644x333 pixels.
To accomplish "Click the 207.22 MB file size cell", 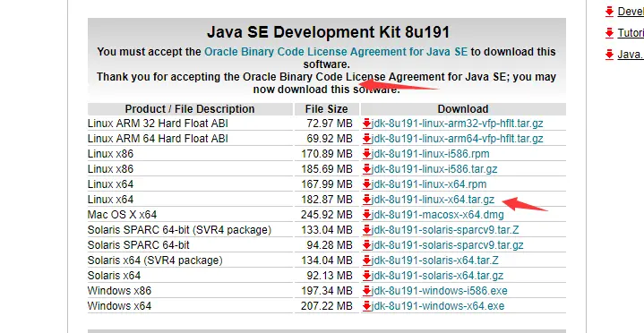I will [327, 306].
